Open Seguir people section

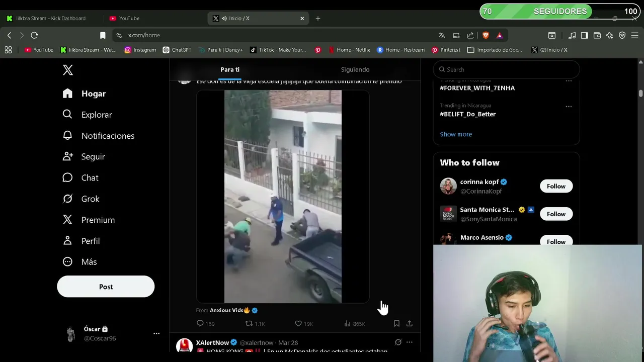point(84,156)
